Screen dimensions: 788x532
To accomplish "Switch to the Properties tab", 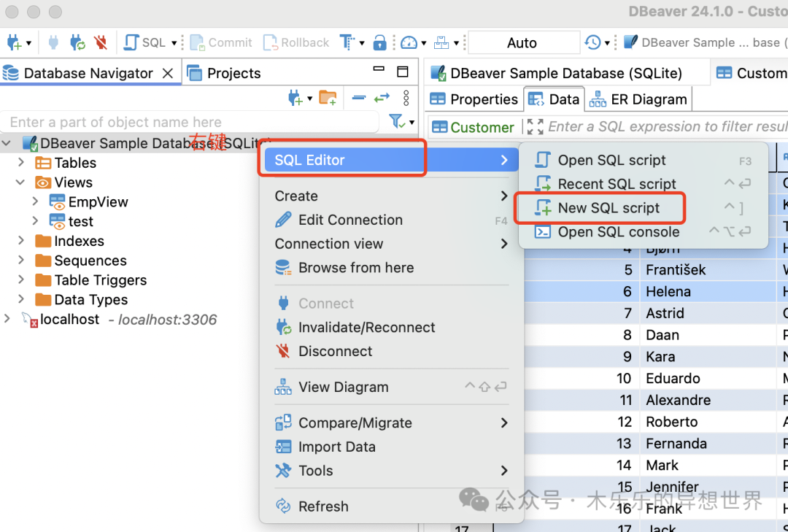I will click(474, 99).
